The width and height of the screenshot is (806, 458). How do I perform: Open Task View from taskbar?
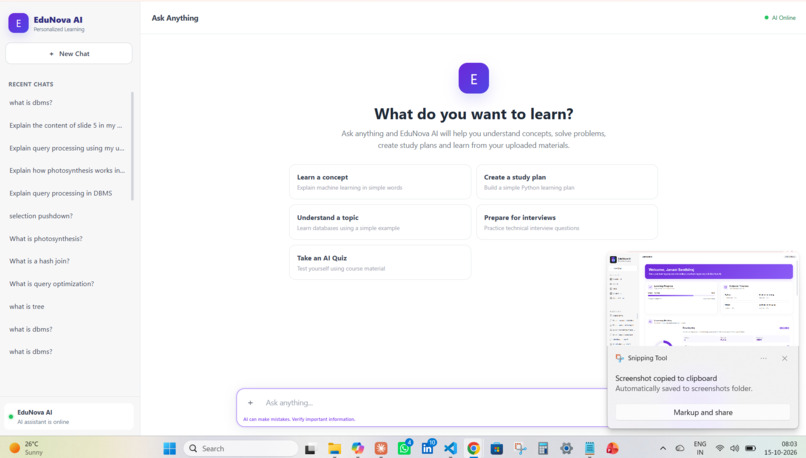tap(310, 449)
